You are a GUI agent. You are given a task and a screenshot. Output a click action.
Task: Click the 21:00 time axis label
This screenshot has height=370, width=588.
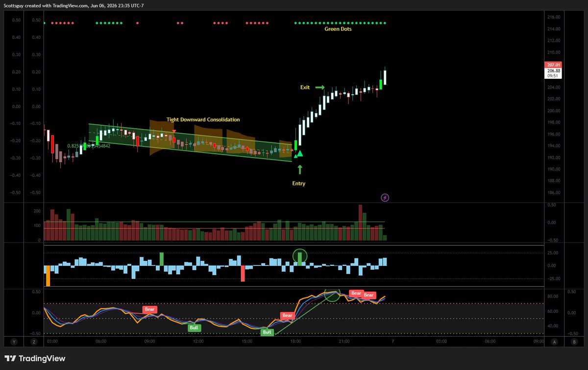pos(344,342)
